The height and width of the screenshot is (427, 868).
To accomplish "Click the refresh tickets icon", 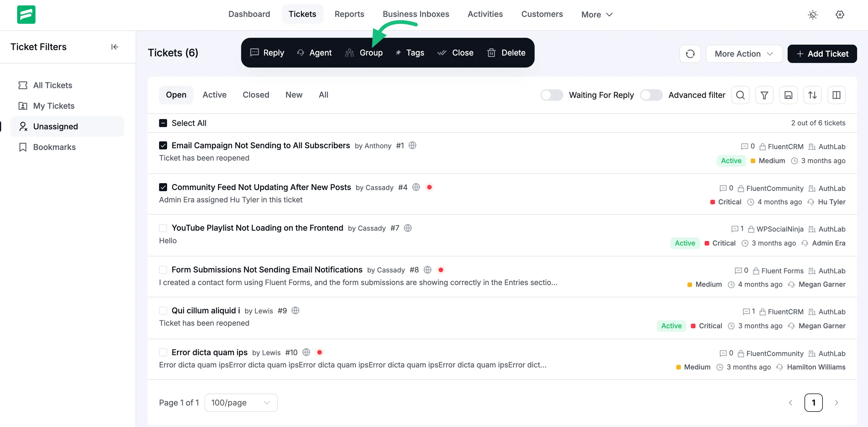I will click(690, 54).
